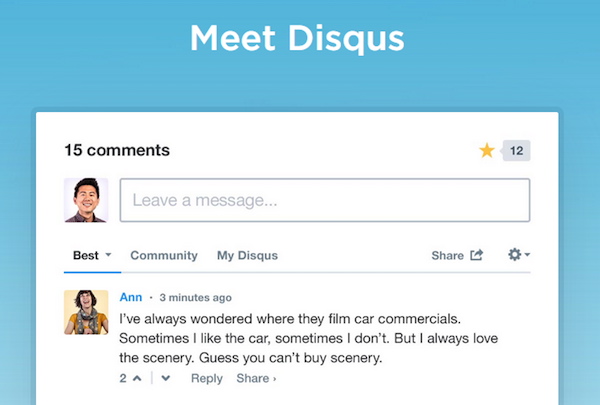Click the gold star favorite icon
The width and height of the screenshot is (600, 405).
pyautogui.click(x=487, y=151)
